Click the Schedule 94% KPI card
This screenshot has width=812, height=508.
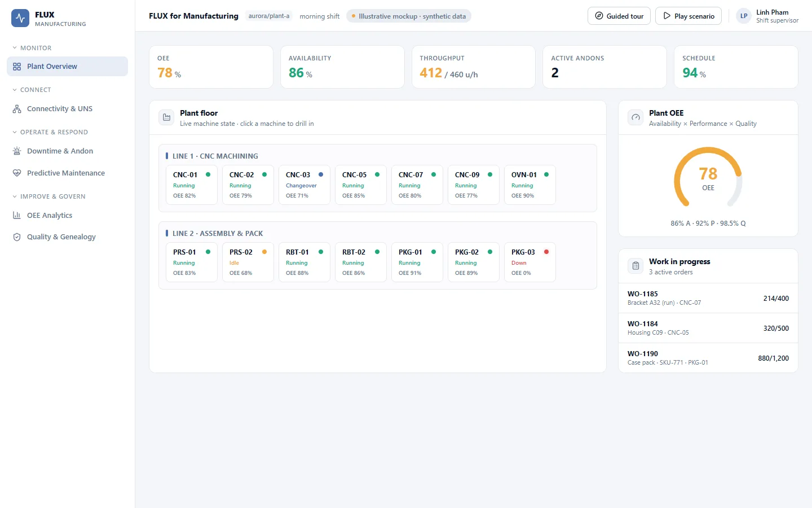point(736,67)
